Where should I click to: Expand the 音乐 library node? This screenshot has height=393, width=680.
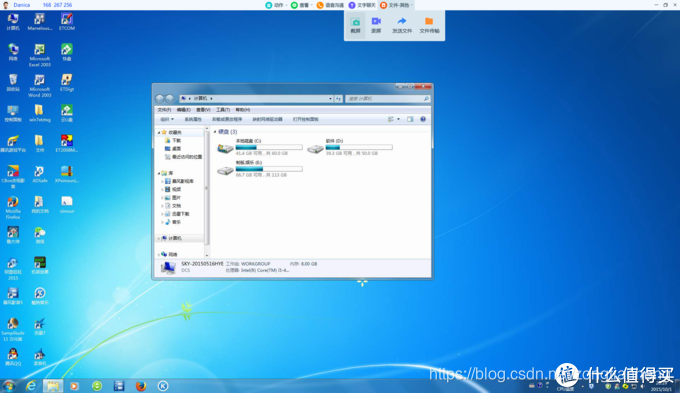click(163, 222)
